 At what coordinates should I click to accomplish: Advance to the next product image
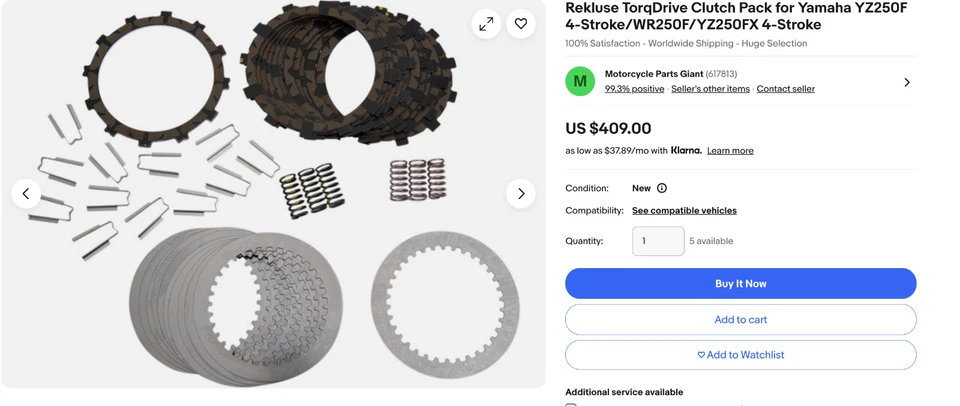(521, 194)
